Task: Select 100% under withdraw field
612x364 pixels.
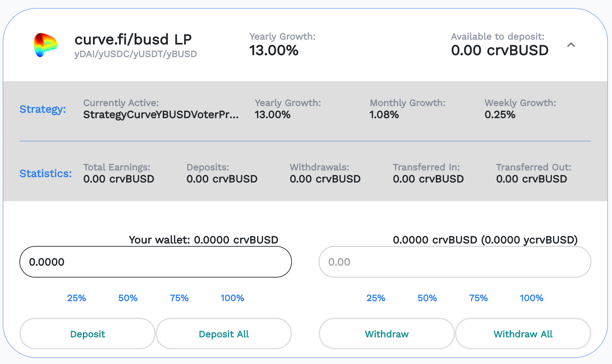Action: click(531, 298)
